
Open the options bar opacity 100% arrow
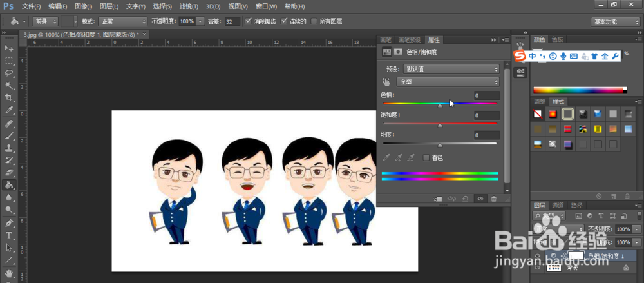[200, 21]
